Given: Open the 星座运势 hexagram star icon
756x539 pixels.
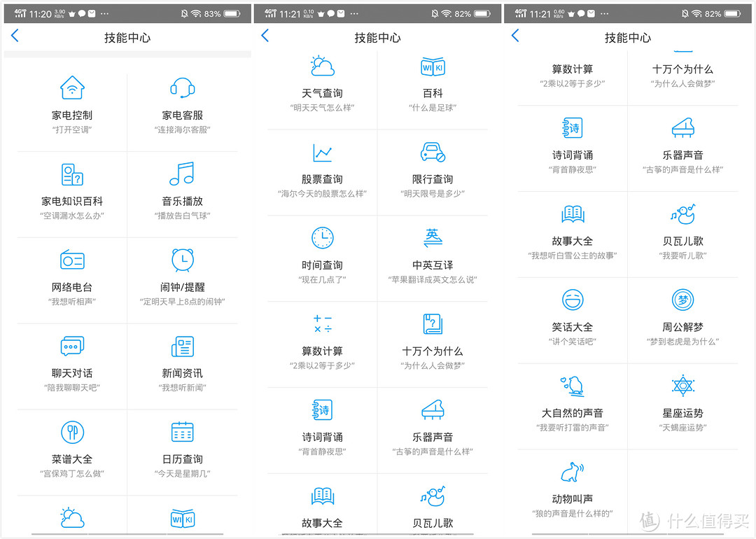Looking at the screenshot, I should click(x=682, y=386).
